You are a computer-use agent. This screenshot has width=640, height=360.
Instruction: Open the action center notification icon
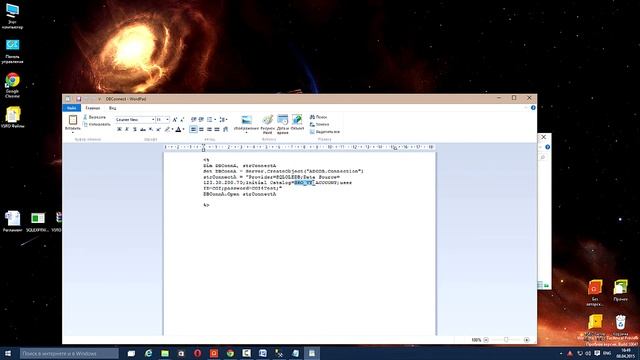coord(597,353)
